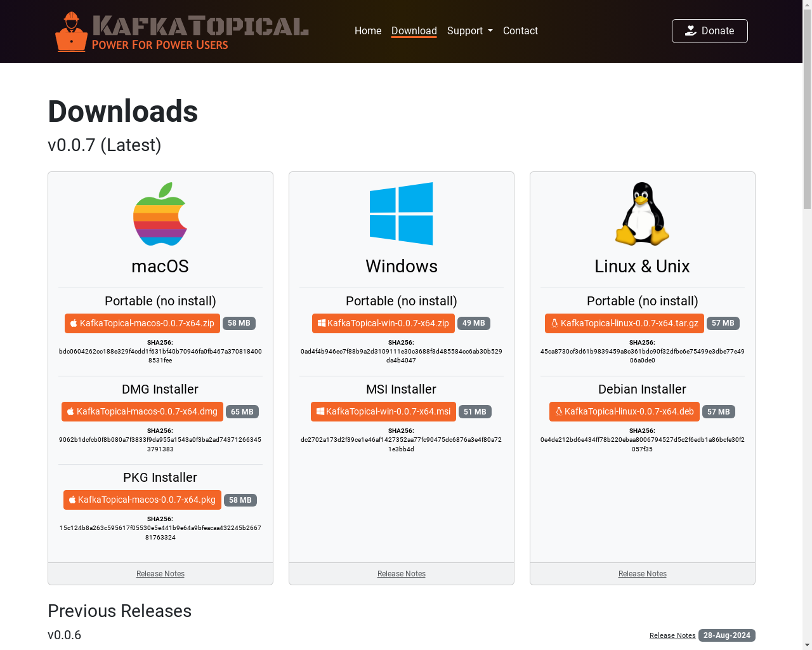
Task: Click the Debian Installer heading
Action: 643,389
